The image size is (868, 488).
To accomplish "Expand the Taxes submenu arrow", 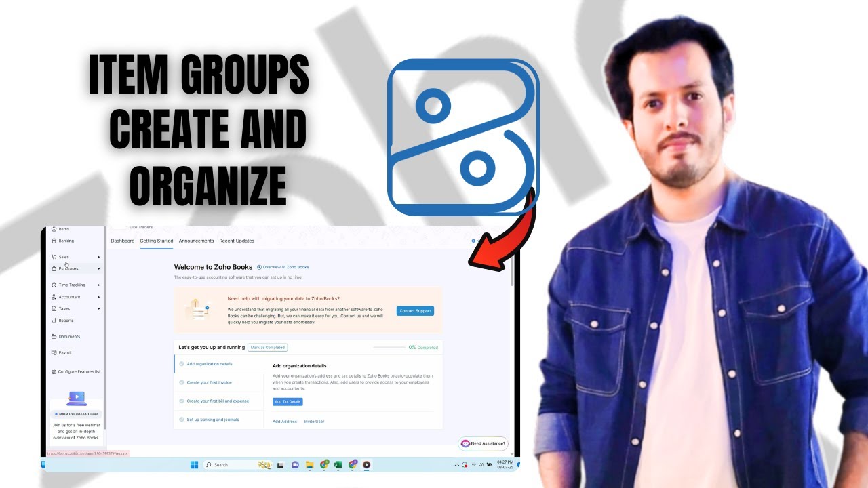I will [99, 308].
